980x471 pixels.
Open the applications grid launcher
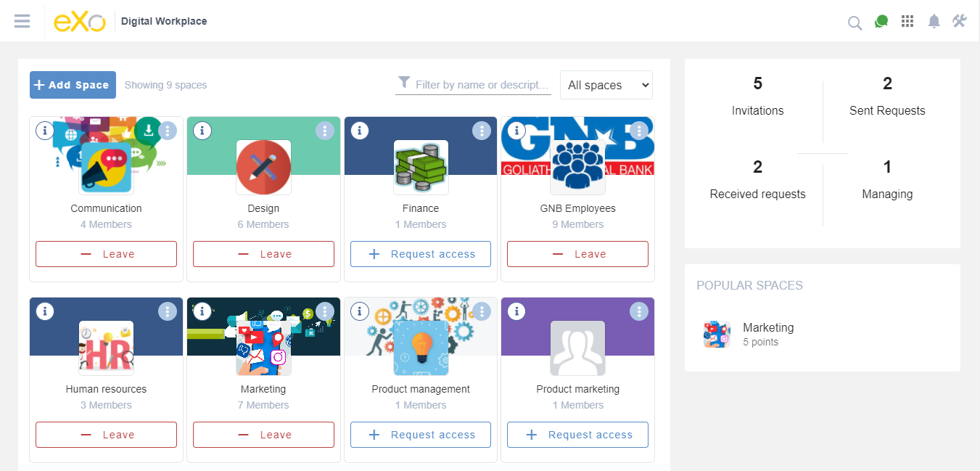pos(907,22)
